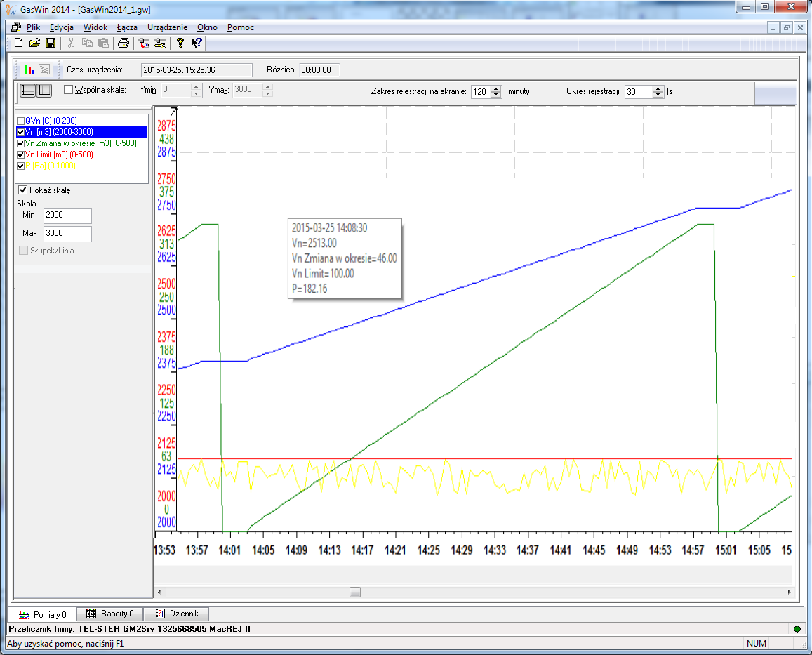Image resolution: width=812 pixels, height=655 pixels.
Task: Open the Urządzenie menu
Action: pos(167,27)
